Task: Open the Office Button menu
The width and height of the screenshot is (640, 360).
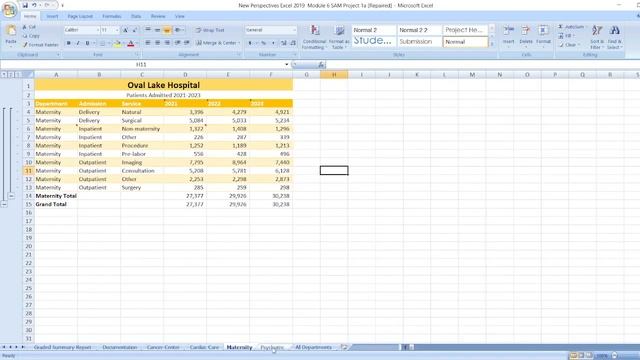Action: tap(9, 9)
